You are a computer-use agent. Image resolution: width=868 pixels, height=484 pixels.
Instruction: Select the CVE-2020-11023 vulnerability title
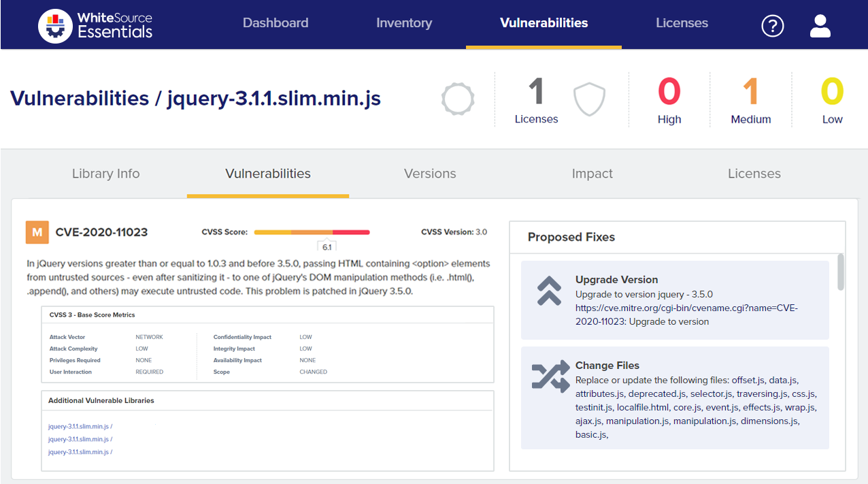pyautogui.click(x=101, y=232)
